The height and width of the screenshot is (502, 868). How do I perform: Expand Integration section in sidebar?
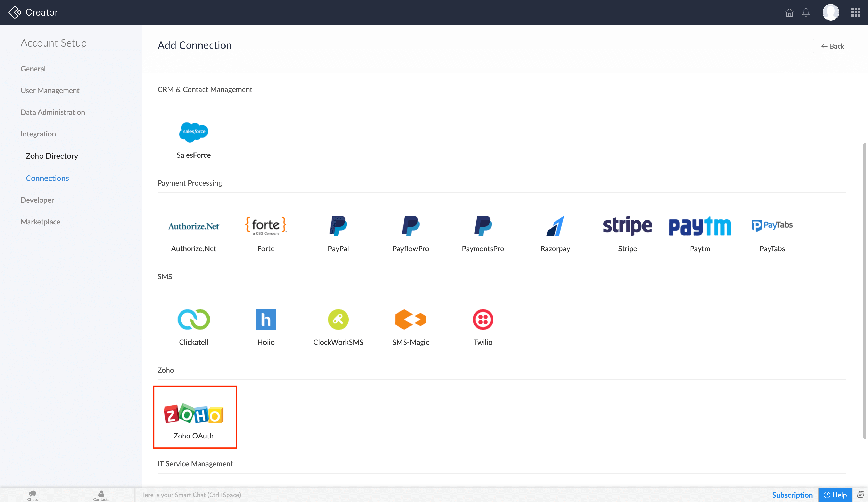[x=38, y=134]
